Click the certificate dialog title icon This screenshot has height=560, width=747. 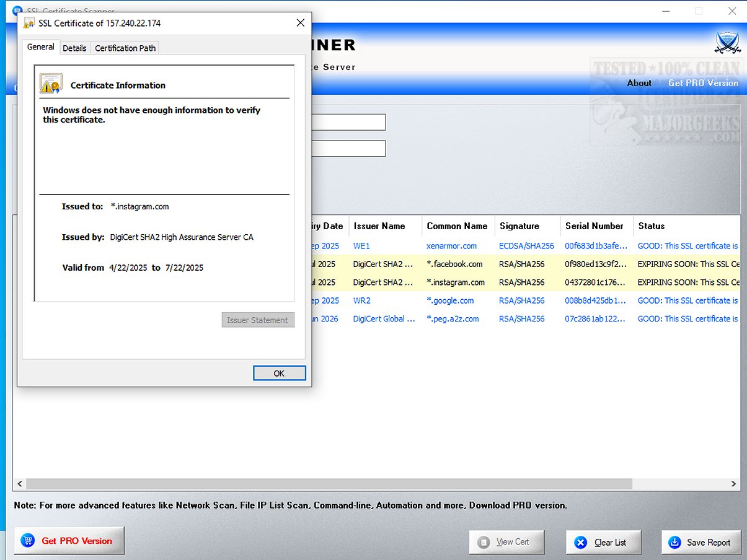[x=29, y=23]
